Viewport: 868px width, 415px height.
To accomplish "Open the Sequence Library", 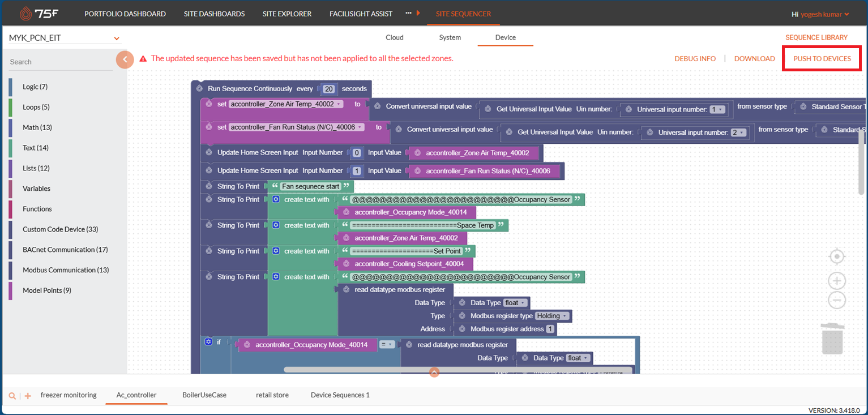I will (x=816, y=37).
